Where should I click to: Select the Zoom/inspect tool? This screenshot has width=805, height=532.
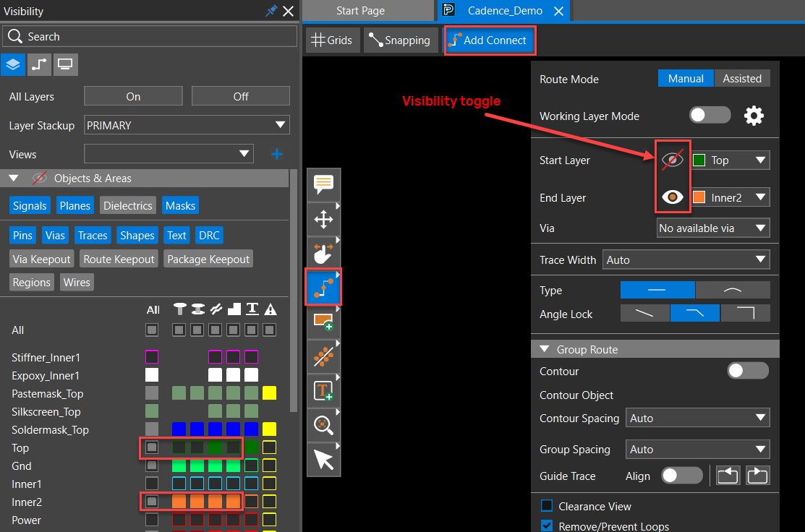tap(323, 425)
